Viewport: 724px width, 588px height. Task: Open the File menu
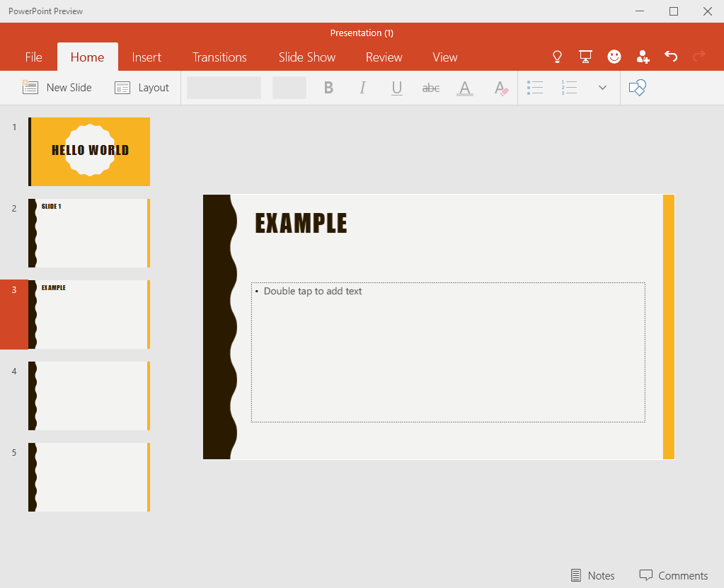[x=34, y=57]
